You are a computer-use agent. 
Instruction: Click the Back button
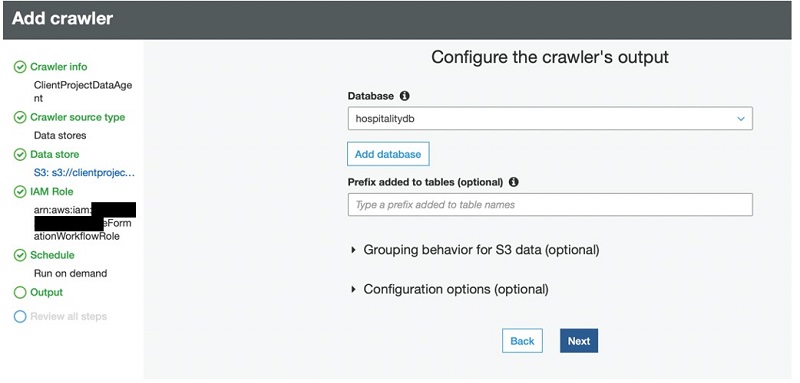pos(522,341)
